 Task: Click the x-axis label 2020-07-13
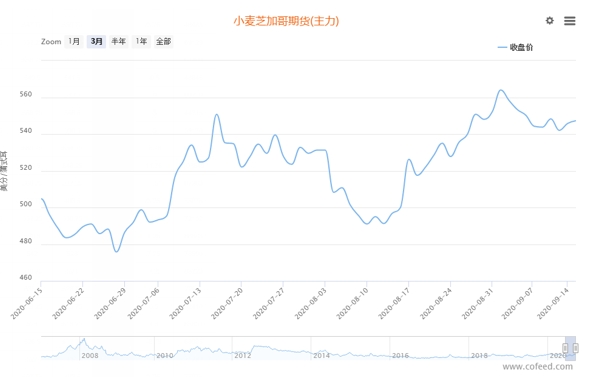click(x=185, y=303)
